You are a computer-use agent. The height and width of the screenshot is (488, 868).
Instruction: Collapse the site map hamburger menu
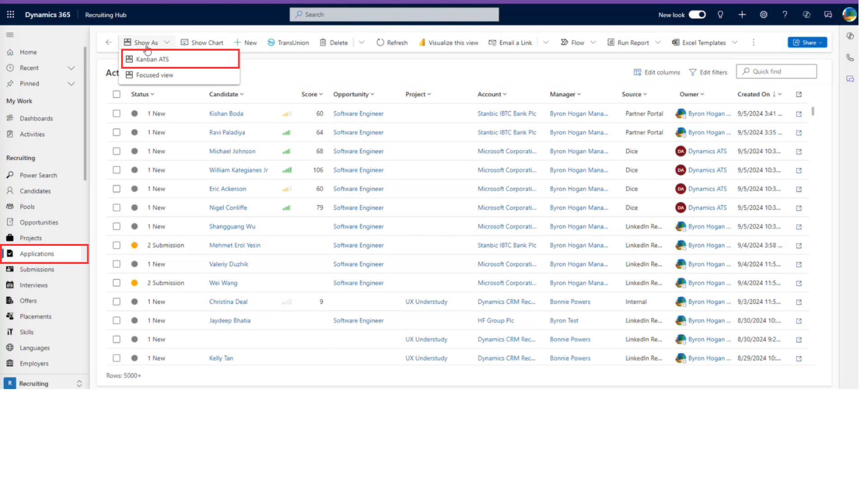[10, 35]
